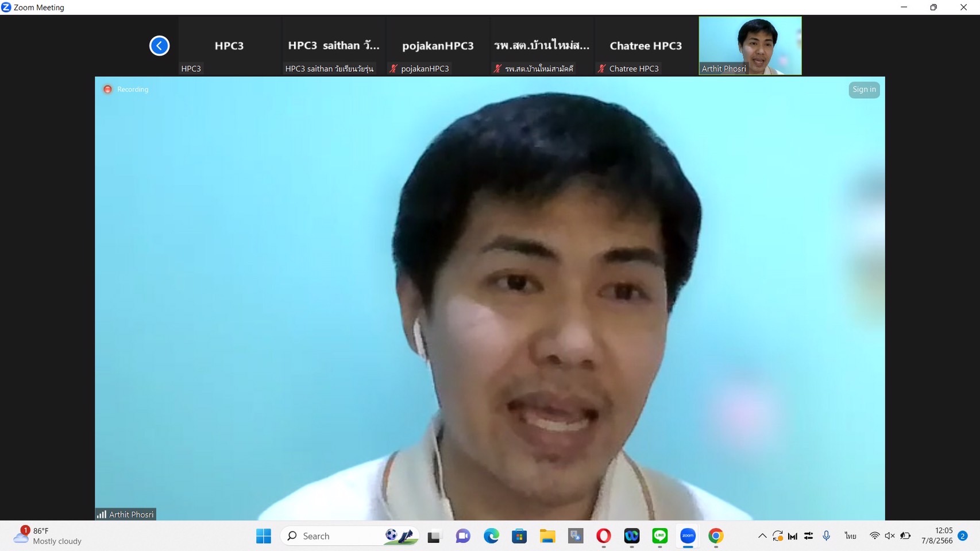Open the notification count badge
980x551 pixels.
[963, 536]
